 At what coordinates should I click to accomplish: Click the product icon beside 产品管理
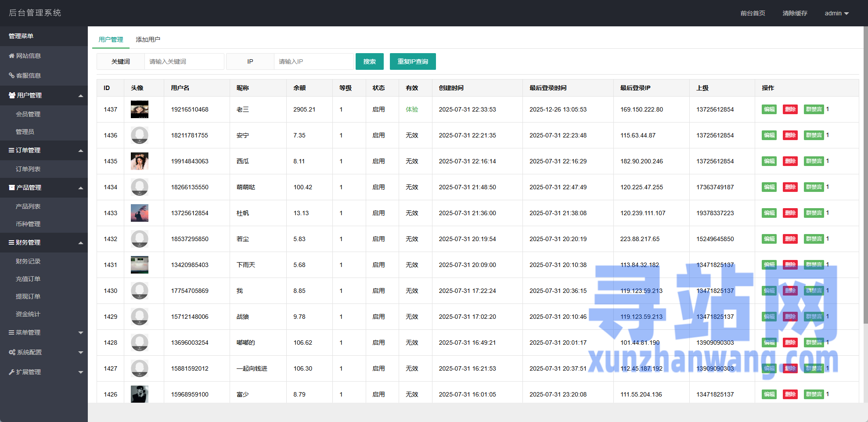point(12,188)
